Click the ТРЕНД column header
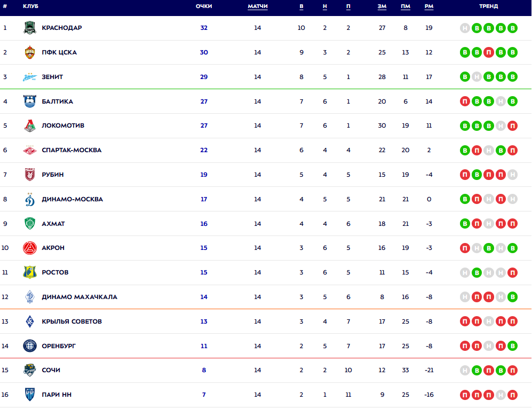Screen dimensions: 532x408 click(x=488, y=6)
